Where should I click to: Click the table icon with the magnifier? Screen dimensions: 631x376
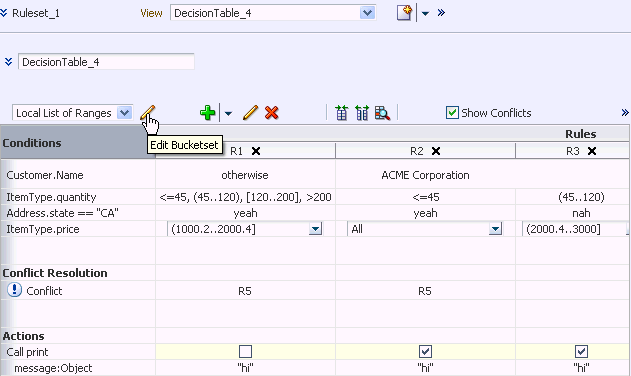coord(382,113)
